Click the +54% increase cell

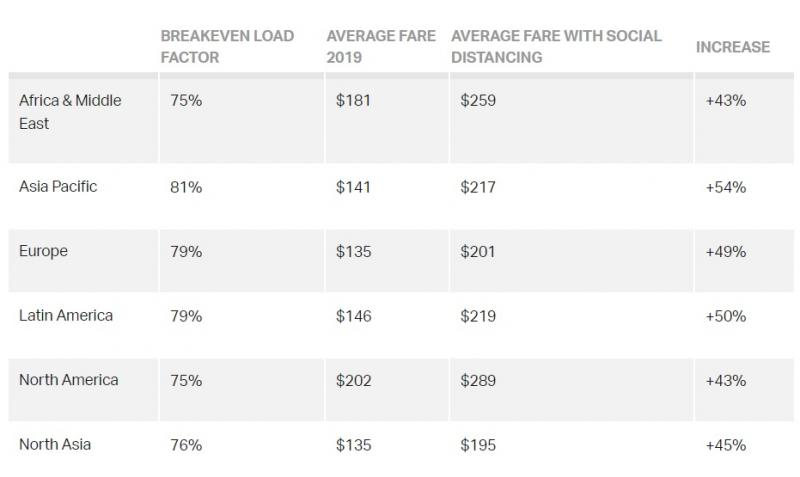[x=726, y=187]
